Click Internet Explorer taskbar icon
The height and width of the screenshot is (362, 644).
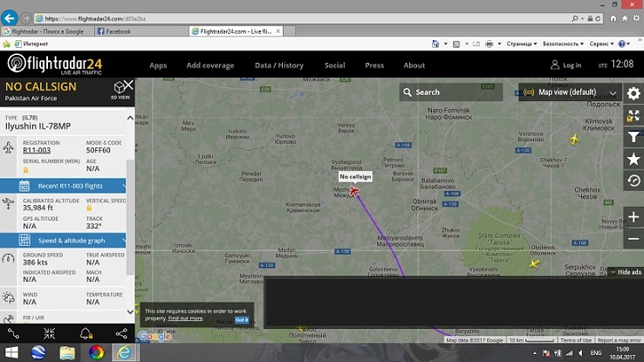click(125, 352)
